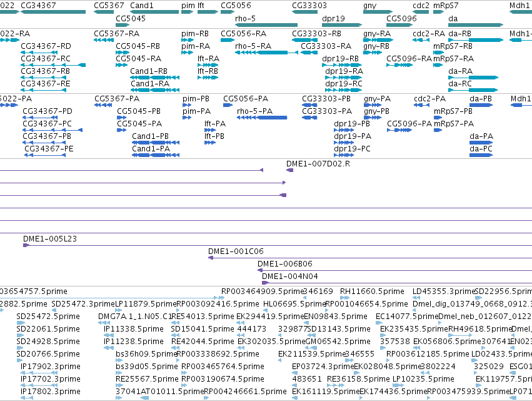Screen dimensions: 532x401
Task: Click the RP003338692.5prime EST label
Action: [218, 354]
